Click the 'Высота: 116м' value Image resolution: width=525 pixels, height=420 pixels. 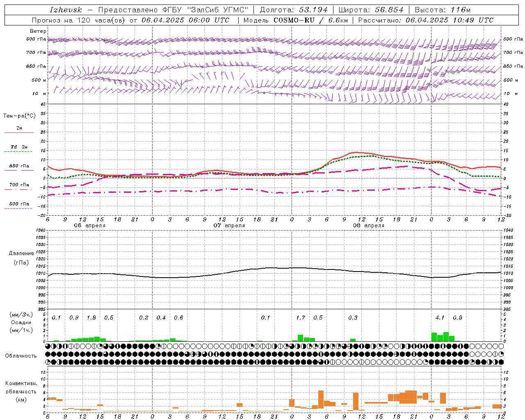tap(443, 10)
